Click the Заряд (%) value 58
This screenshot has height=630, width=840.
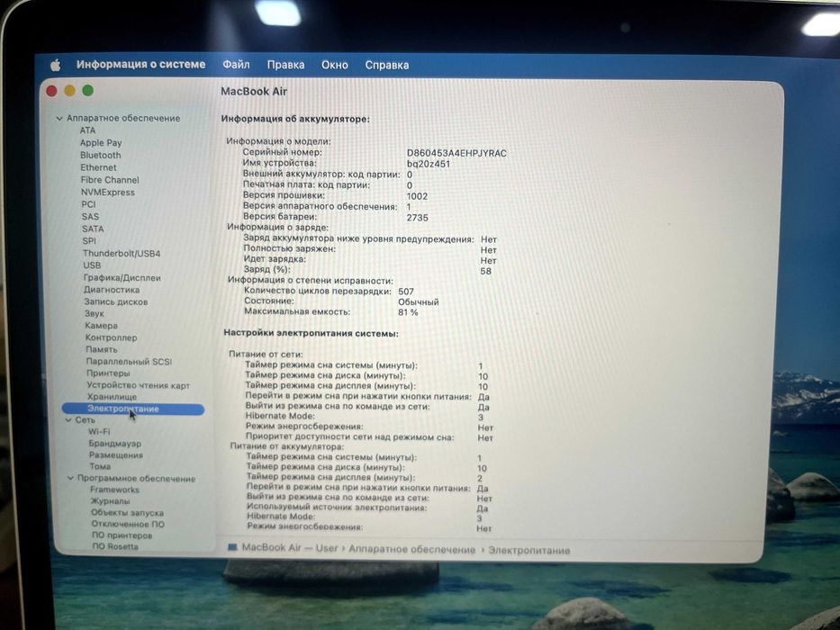[485, 271]
